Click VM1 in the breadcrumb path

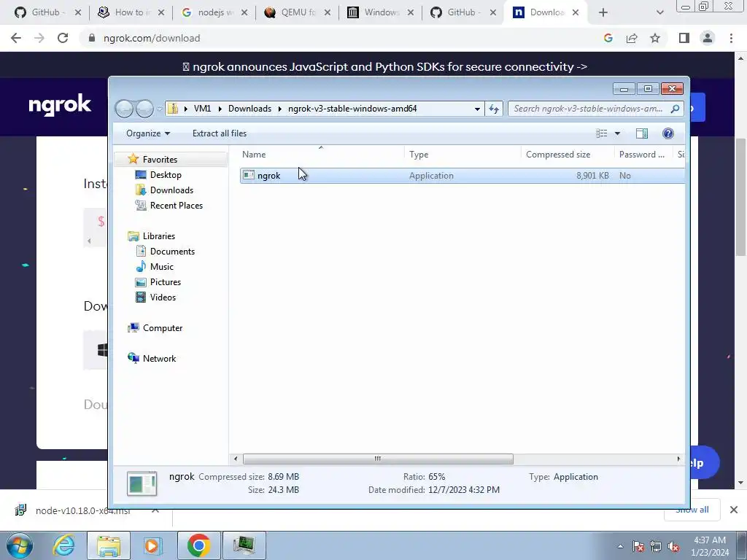click(202, 109)
